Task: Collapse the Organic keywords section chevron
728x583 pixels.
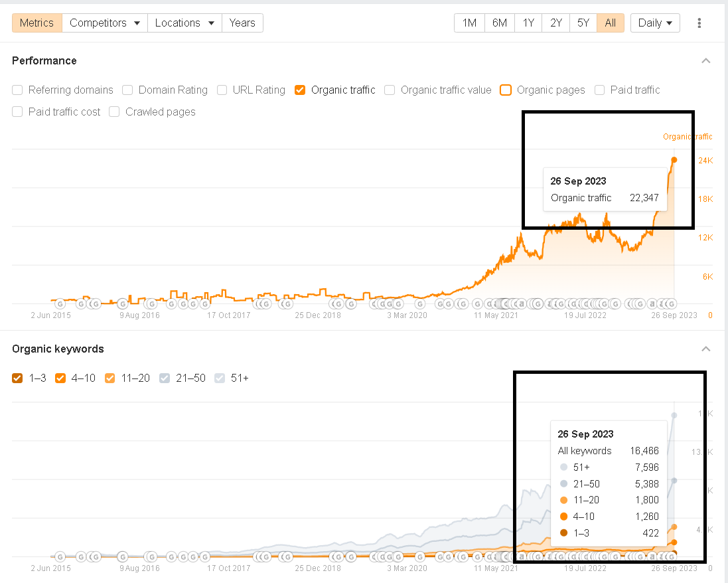Action: coord(706,349)
